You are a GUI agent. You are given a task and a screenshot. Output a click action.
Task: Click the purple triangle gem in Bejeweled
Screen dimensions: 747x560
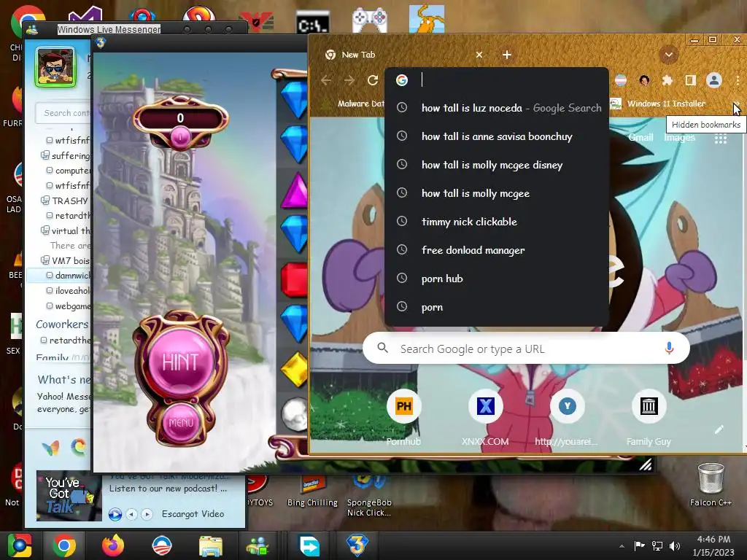pos(295,190)
